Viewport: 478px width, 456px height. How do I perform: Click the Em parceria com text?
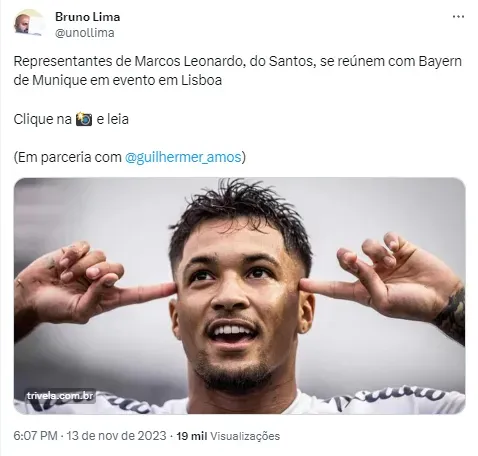[69, 157]
